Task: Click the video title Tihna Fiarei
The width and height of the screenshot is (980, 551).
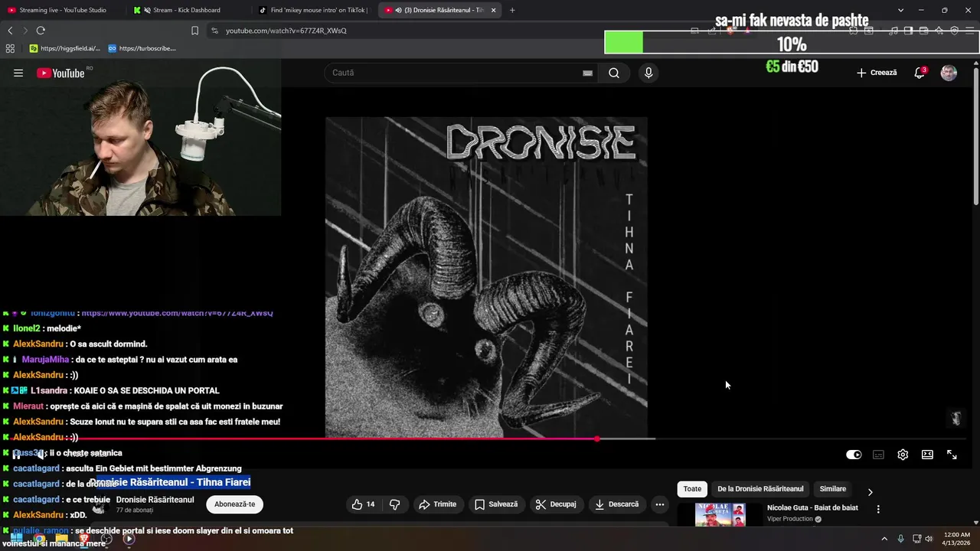Action: pyautogui.click(x=170, y=482)
